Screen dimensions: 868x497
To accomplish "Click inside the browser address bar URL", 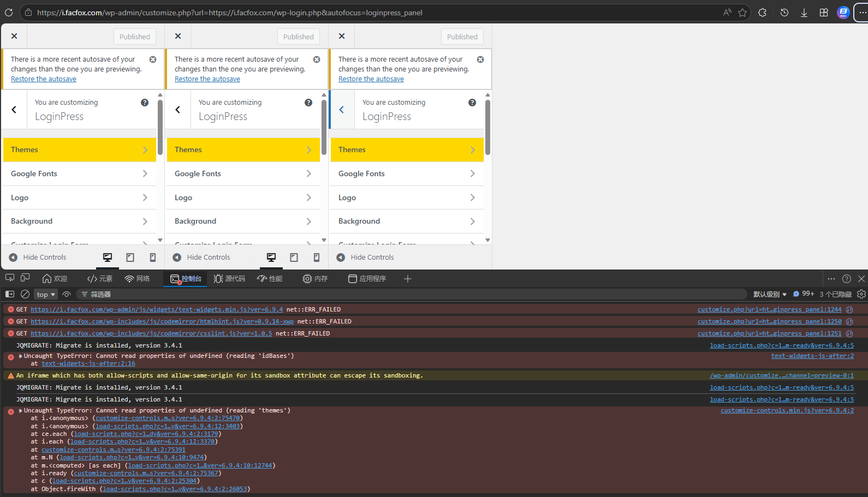I will pos(230,13).
